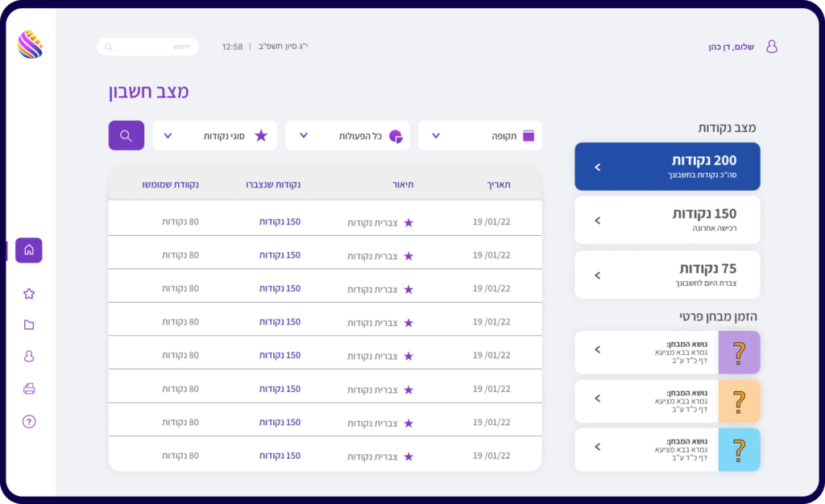
Task: Expand the כל הפעולות dropdown
Action: (347, 136)
